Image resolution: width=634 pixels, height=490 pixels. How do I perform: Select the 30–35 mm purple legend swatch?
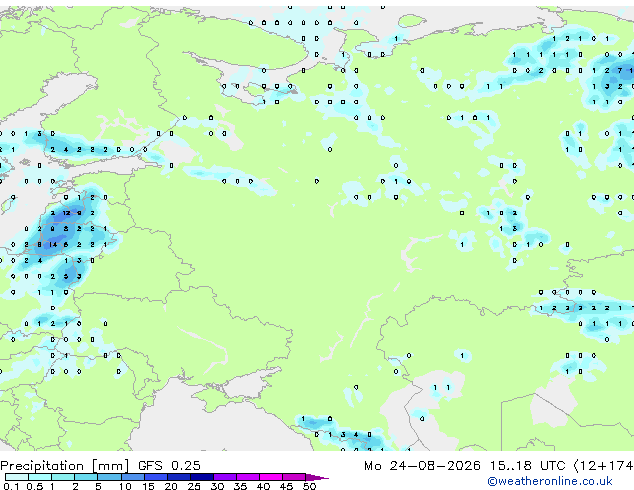coord(225,477)
